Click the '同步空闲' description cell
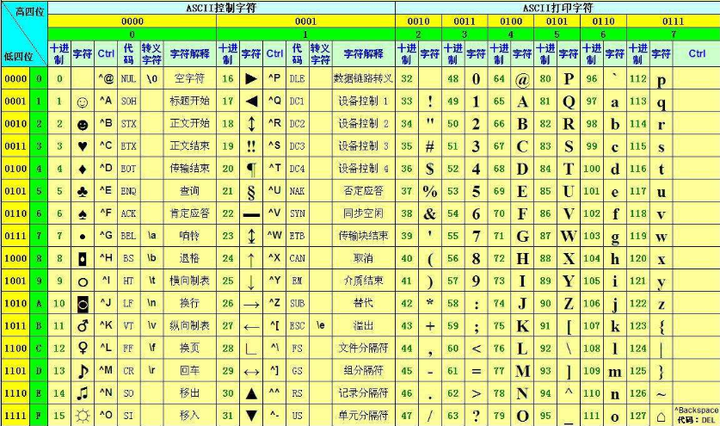Screen dimensions: 720x426 point(363,213)
